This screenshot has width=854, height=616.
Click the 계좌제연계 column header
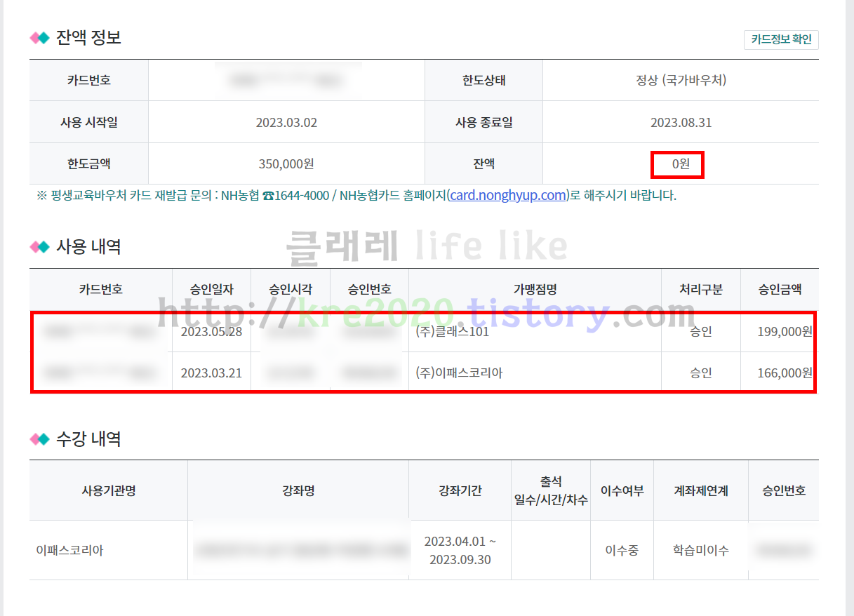click(x=701, y=490)
